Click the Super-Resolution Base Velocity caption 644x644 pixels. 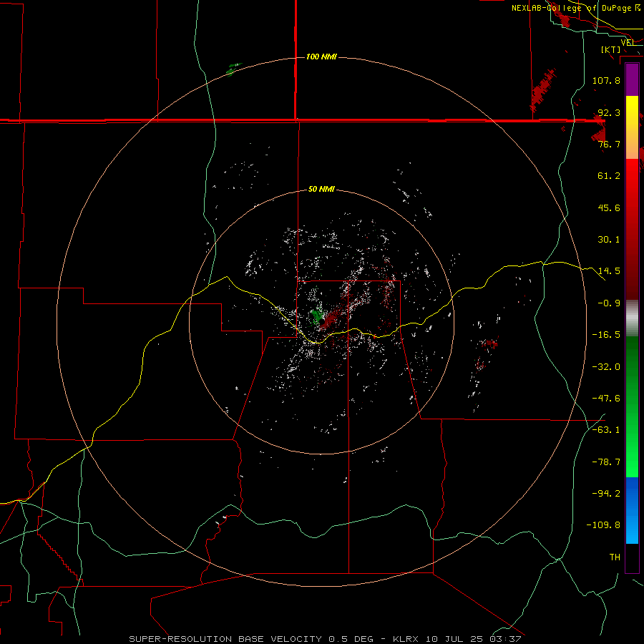pyautogui.click(x=325, y=639)
